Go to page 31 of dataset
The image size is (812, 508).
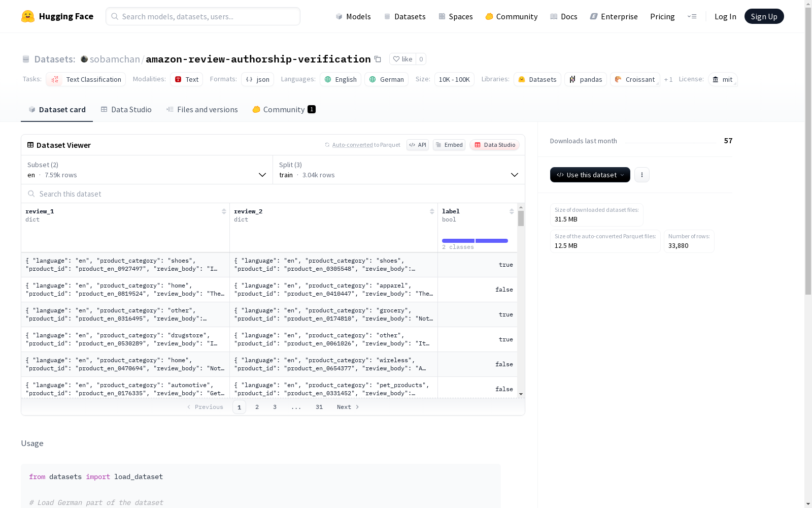tap(319, 407)
